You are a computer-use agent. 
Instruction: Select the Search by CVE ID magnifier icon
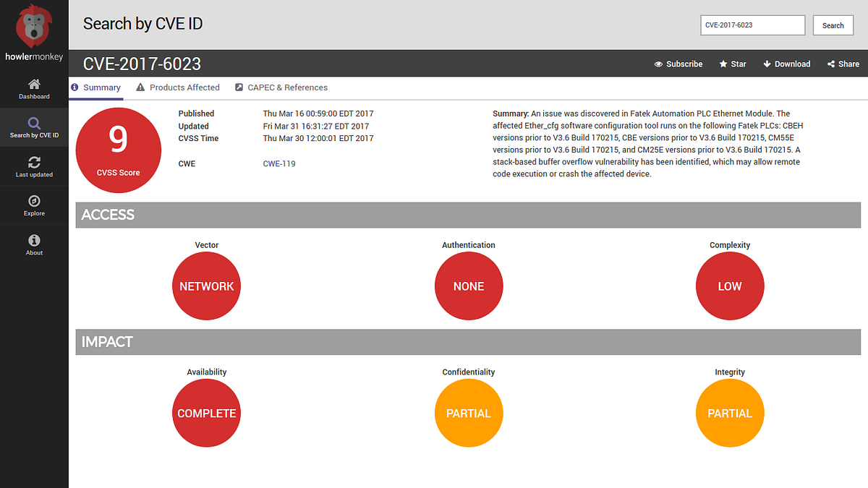point(34,123)
